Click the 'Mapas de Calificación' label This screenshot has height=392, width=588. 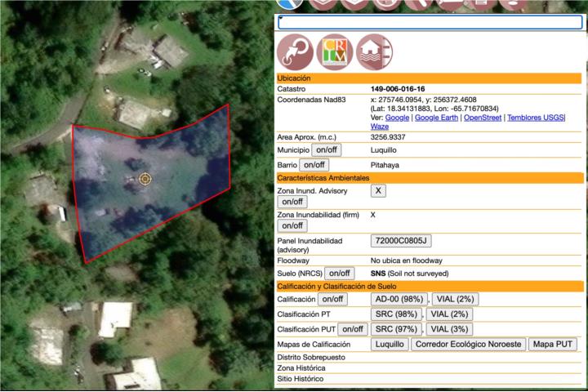pos(314,345)
